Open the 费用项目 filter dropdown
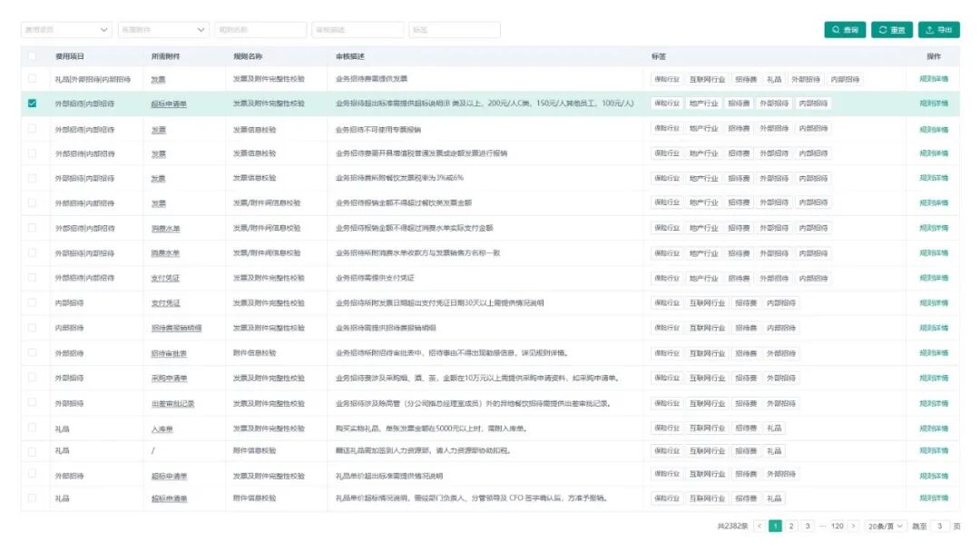The image size is (980, 552). pyautogui.click(x=66, y=29)
